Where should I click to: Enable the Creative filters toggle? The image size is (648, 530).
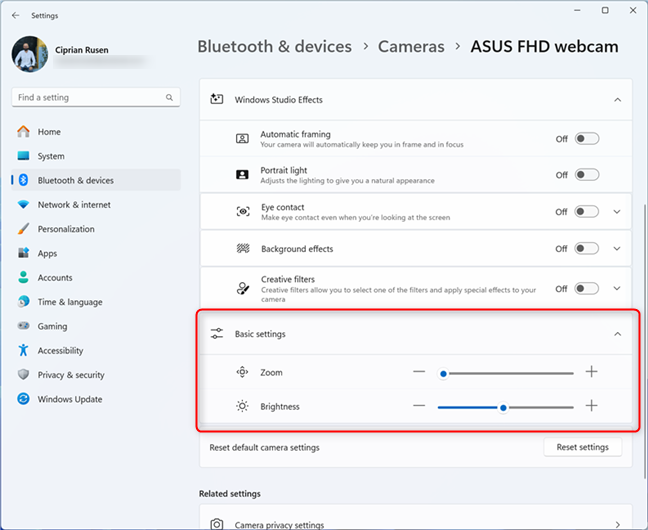click(x=587, y=288)
